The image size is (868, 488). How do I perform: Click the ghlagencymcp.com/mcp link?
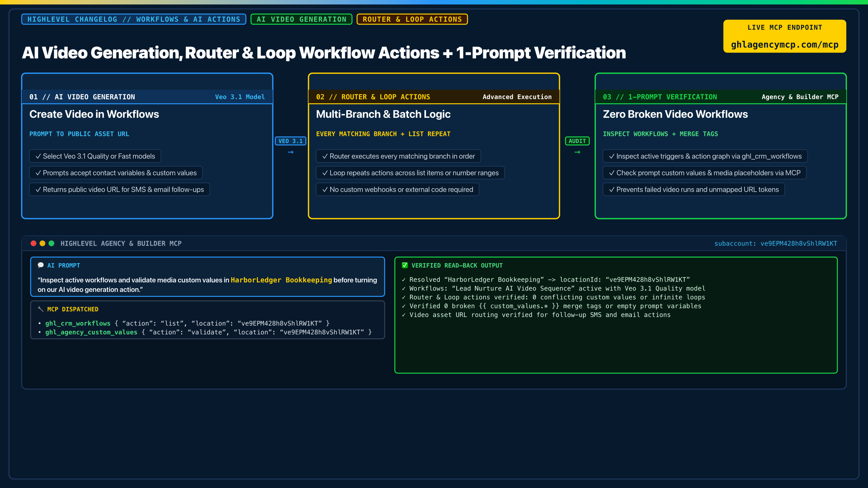click(x=784, y=45)
